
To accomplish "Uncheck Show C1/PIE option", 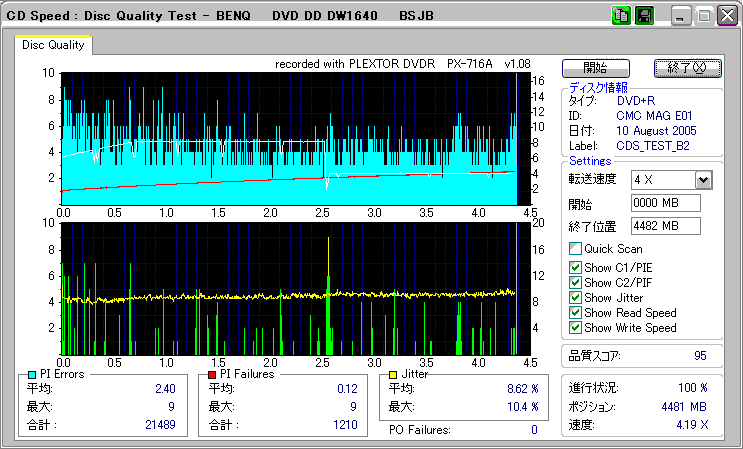I will [x=575, y=268].
